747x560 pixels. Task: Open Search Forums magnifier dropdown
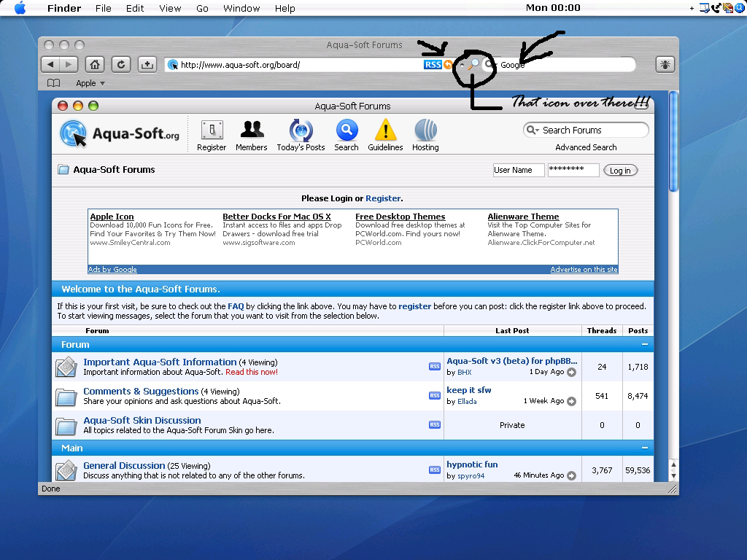point(533,130)
